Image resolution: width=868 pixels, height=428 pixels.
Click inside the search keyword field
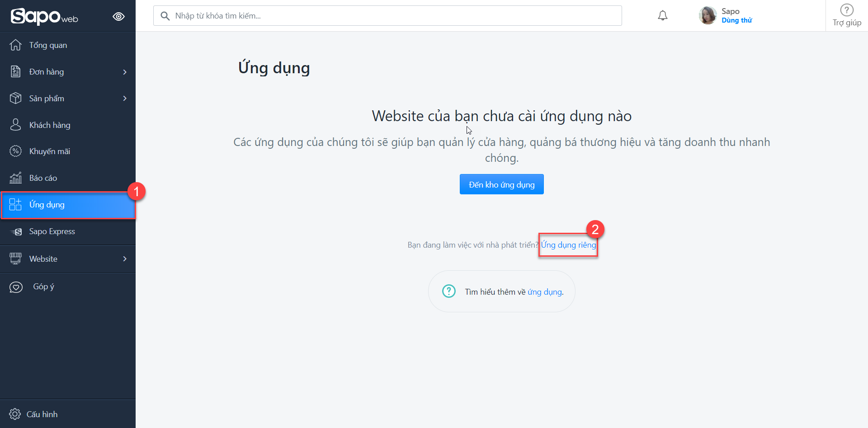tap(387, 15)
